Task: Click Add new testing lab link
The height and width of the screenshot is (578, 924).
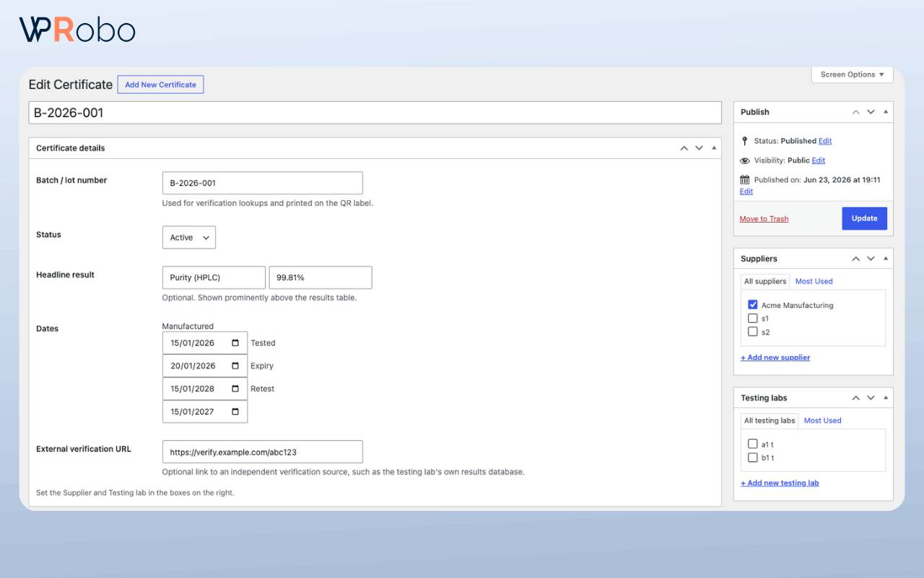Action: pyautogui.click(x=780, y=483)
